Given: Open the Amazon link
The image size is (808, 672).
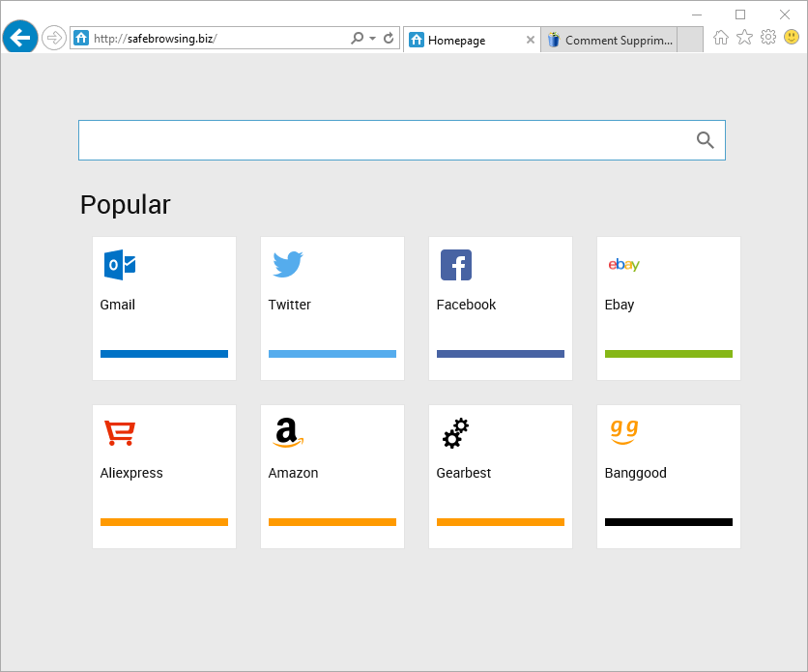Looking at the screenshot, I should click(x=293, y=473).
